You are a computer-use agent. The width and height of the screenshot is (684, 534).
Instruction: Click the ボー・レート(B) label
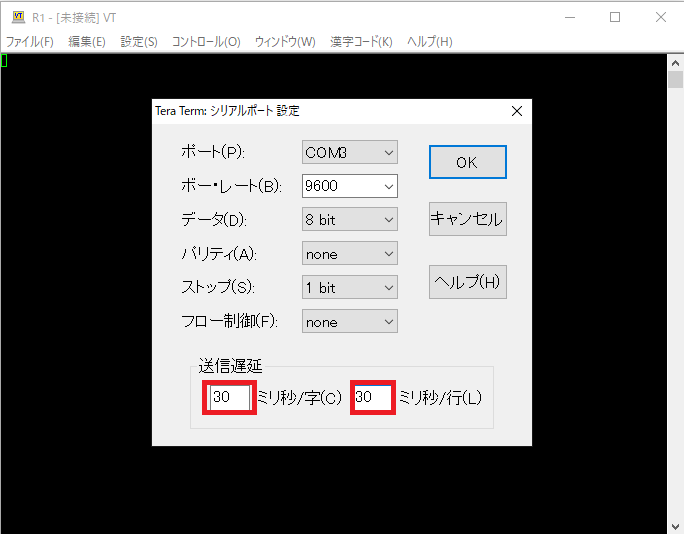point(231,186)
